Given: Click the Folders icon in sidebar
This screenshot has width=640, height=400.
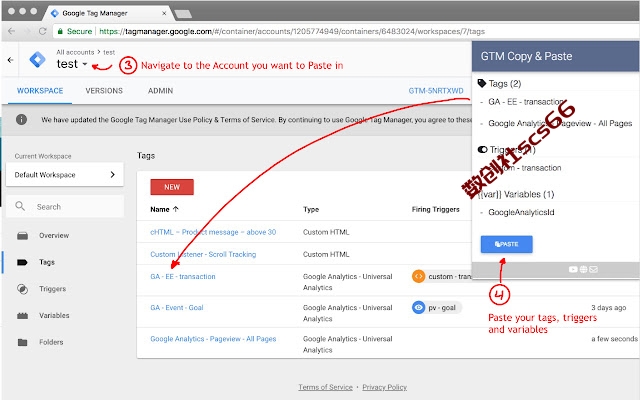Looking at the screenshot, I should click(x=22, y=342).
